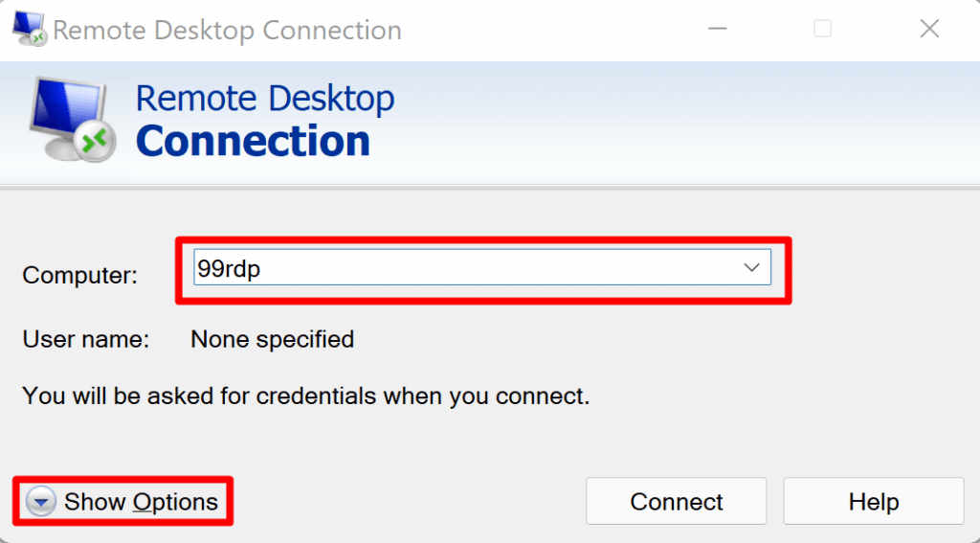Click the "Remote Desktop" banner heading
Screen dimensions: 980x543
coord(265,99)
